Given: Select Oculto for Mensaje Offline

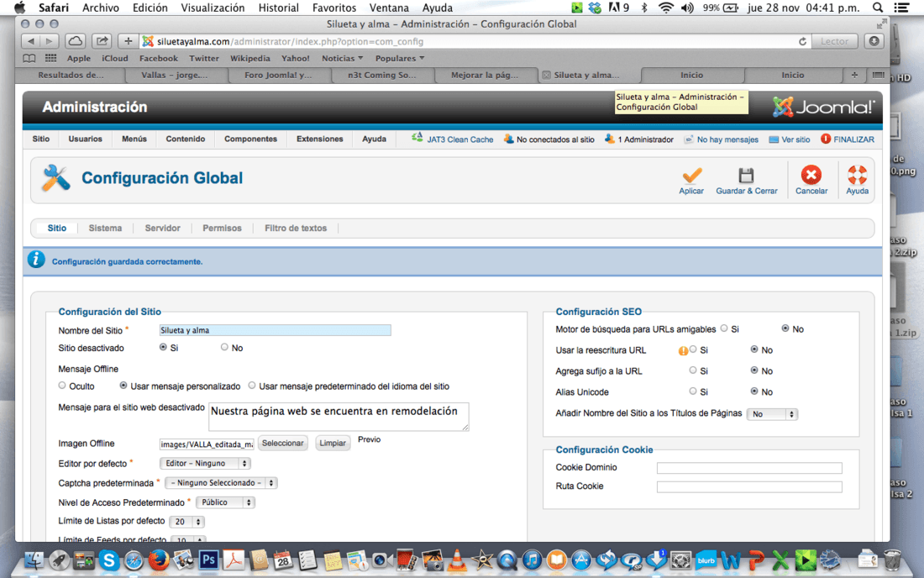Looking at the screenshot, I should [62, 386].
